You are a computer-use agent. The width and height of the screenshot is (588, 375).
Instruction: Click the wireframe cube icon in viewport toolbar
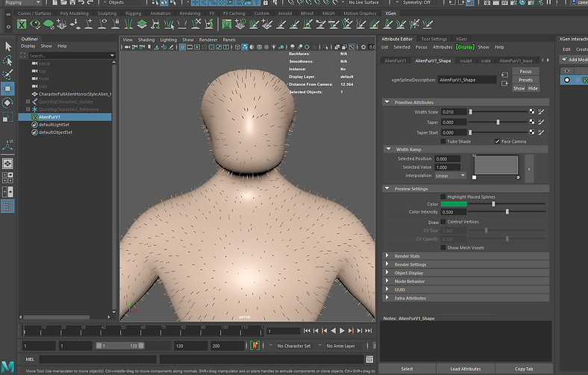(x=237, y=47)
